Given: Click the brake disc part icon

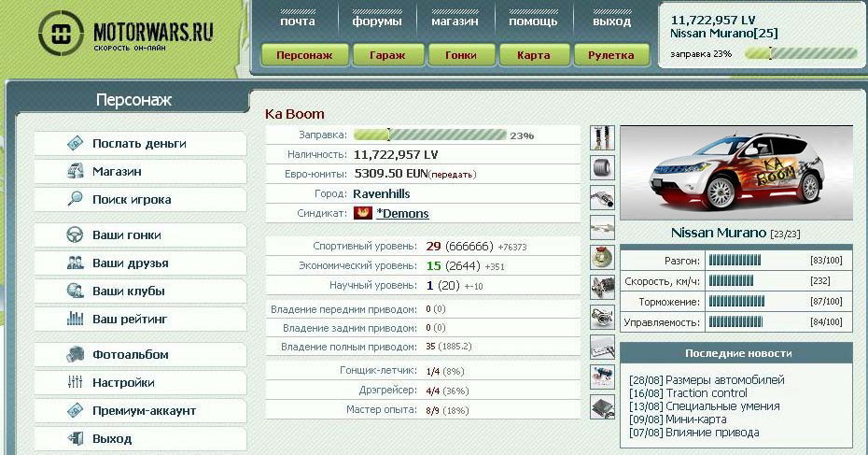Looking at the screenshot, I should (602, 257).
